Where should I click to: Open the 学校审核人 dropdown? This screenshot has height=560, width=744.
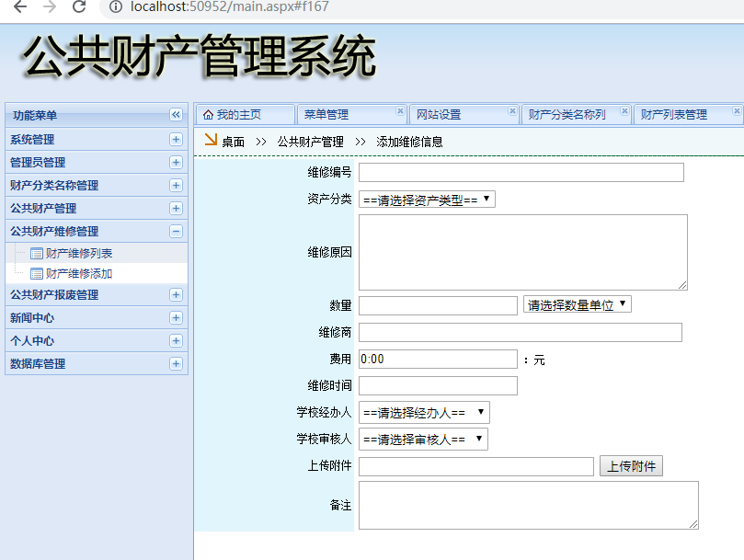[x=423, y=439]
